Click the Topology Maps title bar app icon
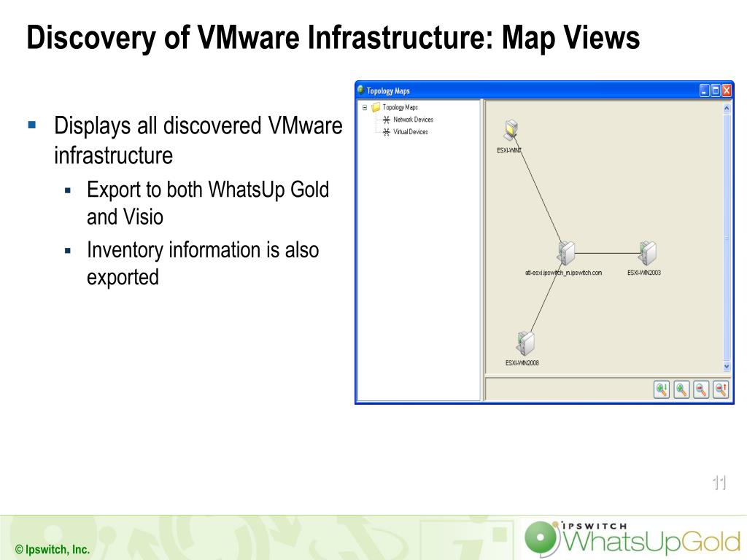Viewport: 747px width, 560px height. [360, 90]
